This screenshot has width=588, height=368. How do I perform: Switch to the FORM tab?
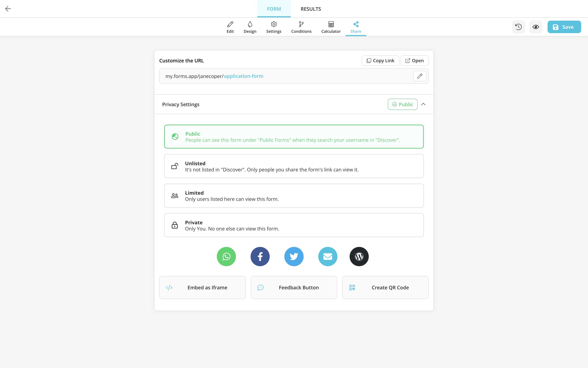point(274,9)
